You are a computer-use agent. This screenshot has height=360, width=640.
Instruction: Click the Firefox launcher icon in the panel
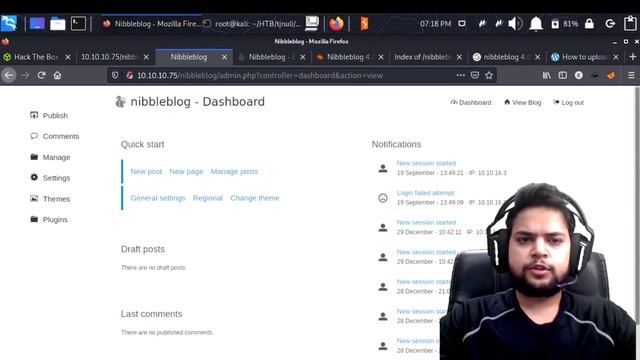(336, 24)
